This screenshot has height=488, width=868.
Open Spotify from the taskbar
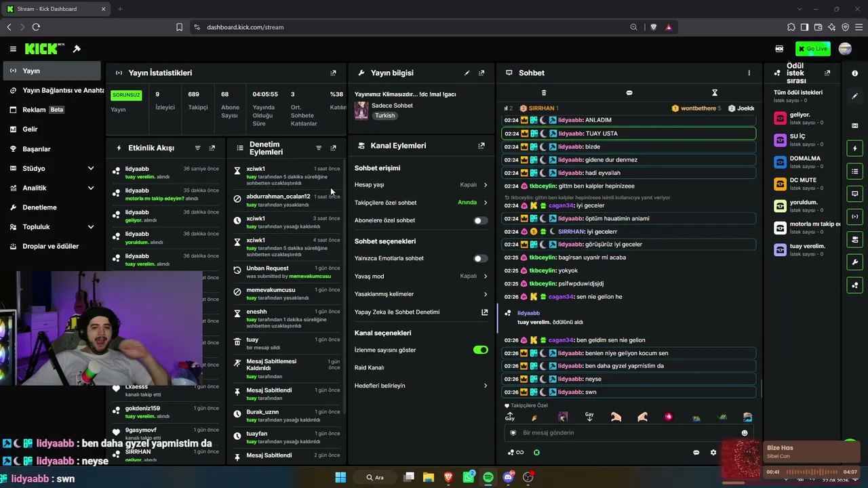click(x=488, y=477)
